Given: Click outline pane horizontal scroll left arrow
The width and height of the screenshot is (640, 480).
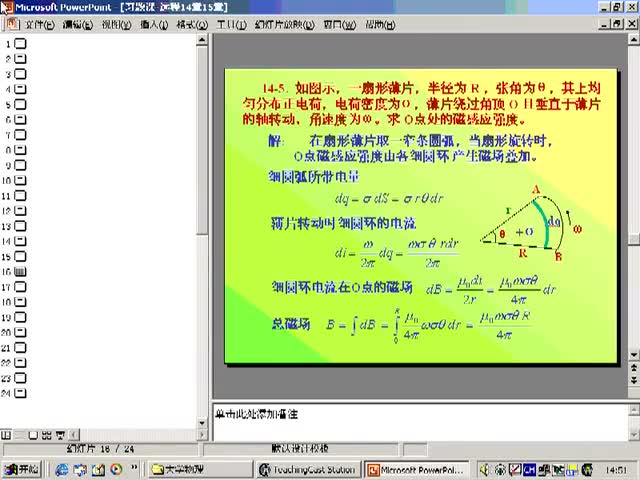Looking at the screenshot, I should (x=74, y=435).
